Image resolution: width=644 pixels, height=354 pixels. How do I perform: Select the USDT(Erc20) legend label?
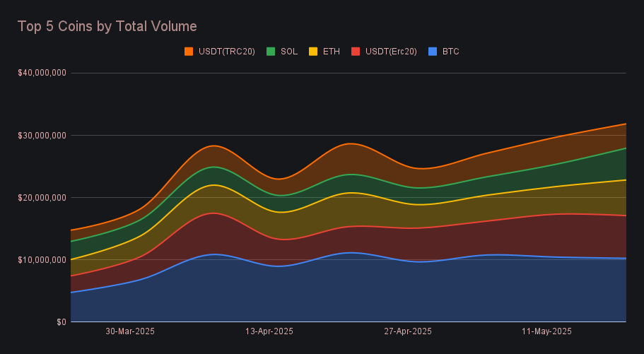point(391,52)
